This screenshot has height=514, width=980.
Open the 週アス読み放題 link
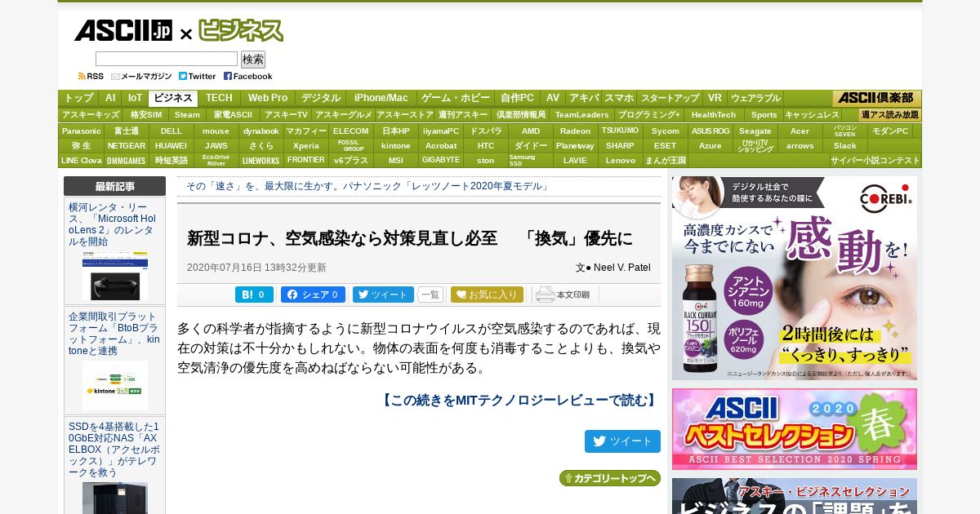pyautogui.click(x=890, y=115)
